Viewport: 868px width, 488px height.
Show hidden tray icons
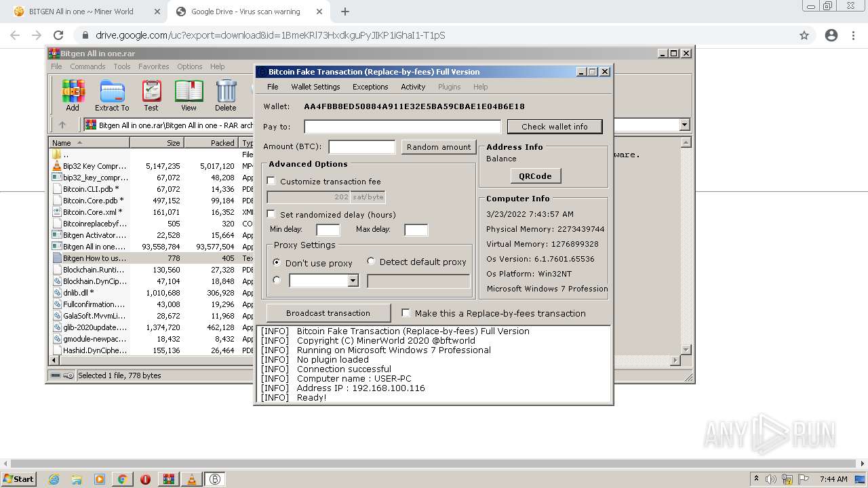pyautogui.click(x=756, y=479)
